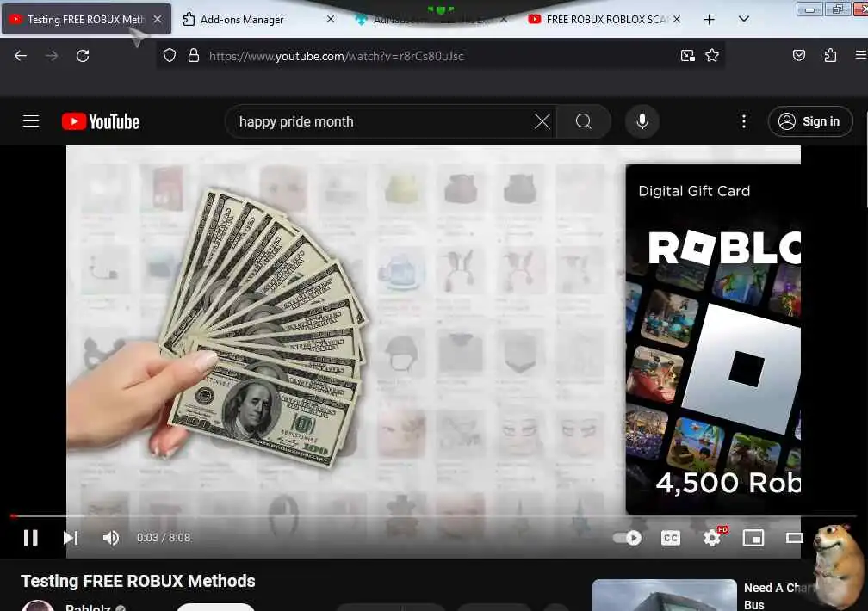
Task: Open the browser extensions puzzle icon
Action: (x=830, y=55)
